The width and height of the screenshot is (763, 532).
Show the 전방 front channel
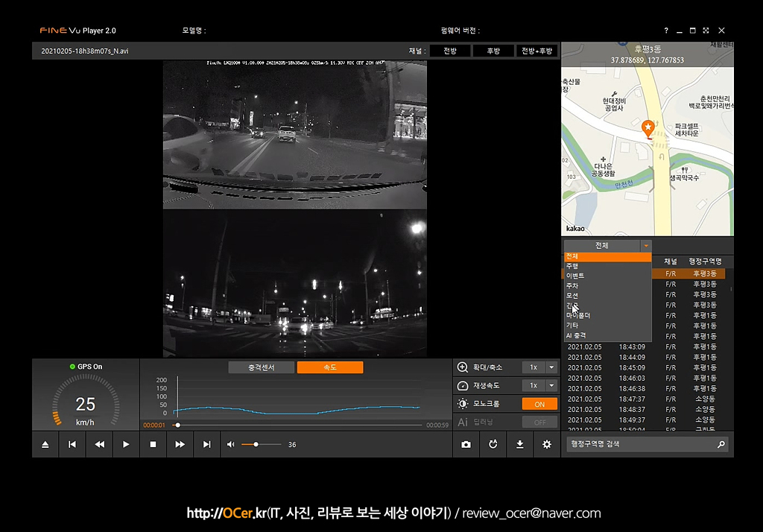[x=450, y=51]
